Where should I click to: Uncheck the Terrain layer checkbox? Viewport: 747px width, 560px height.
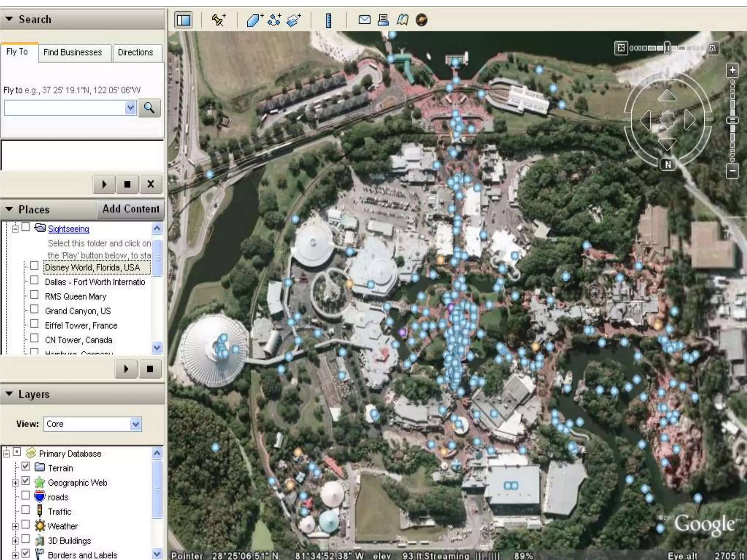tap(26, 466)
